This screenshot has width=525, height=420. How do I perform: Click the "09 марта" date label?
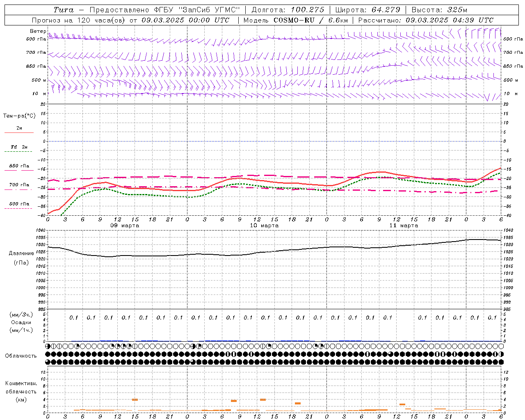(125, 226)
